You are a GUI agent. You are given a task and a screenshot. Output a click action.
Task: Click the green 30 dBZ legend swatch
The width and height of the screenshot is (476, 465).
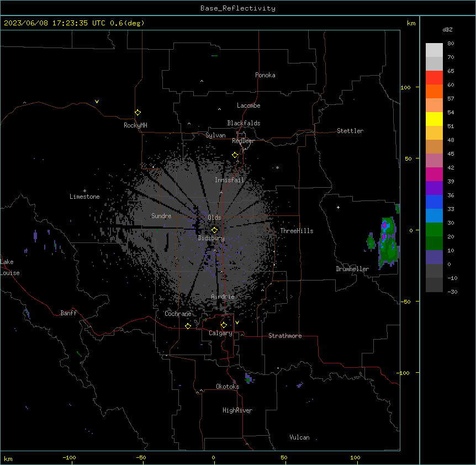pyautogui.click(x=434, y=230)
